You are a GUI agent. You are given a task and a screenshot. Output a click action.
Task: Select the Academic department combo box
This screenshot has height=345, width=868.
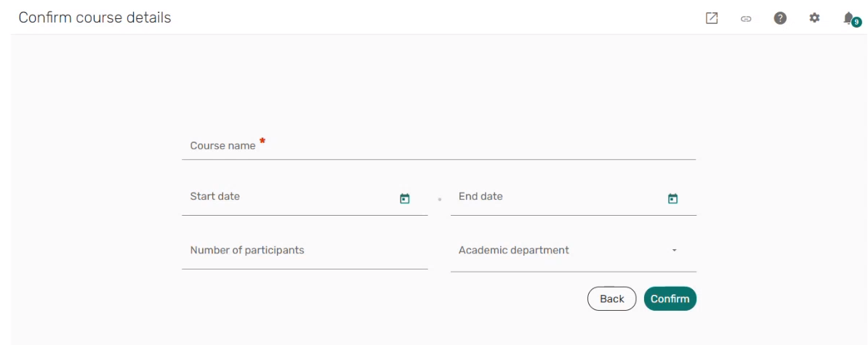[560, 251]
